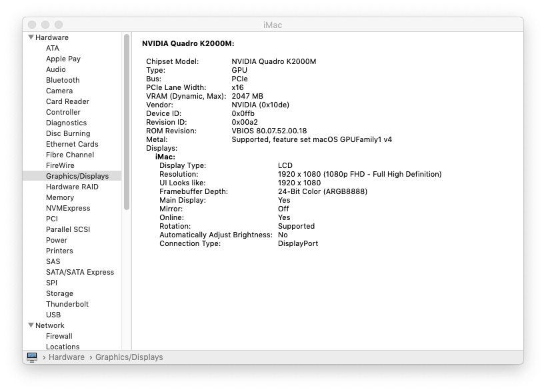Image resolution: width=546 pixels, height=392 pixels.
Task: Open the Audio hardware entry
Action: pyautogui.click(x=56, y=69)
